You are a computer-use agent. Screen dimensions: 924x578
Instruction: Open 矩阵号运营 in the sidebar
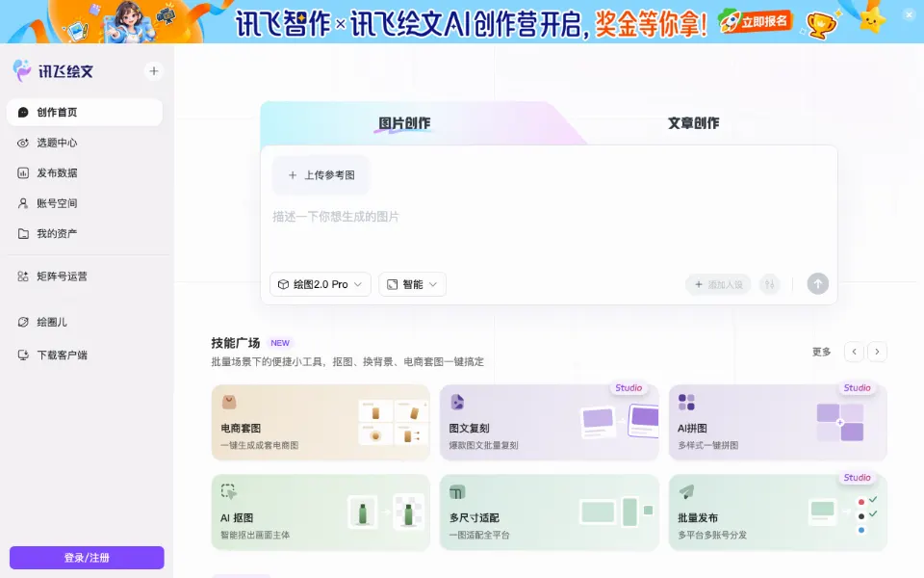pos(85,276)
